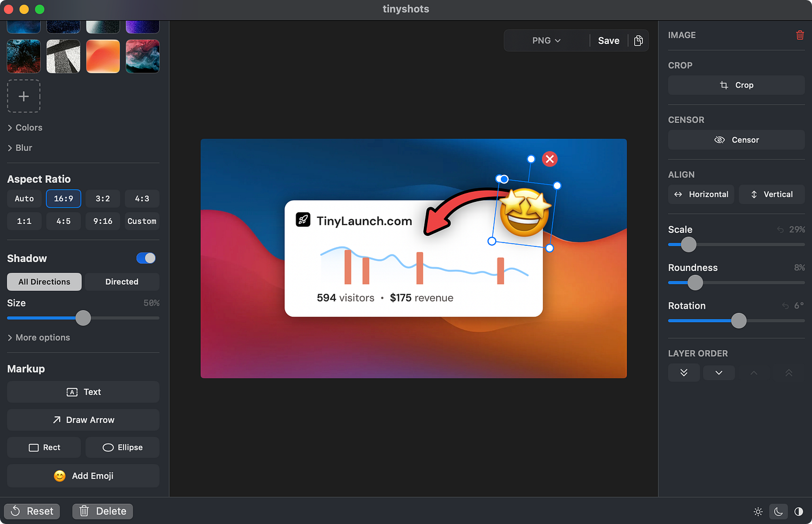This screenshot has width=812, height=524.
Task: Expand the Colors section
Action: pos(25,128)
